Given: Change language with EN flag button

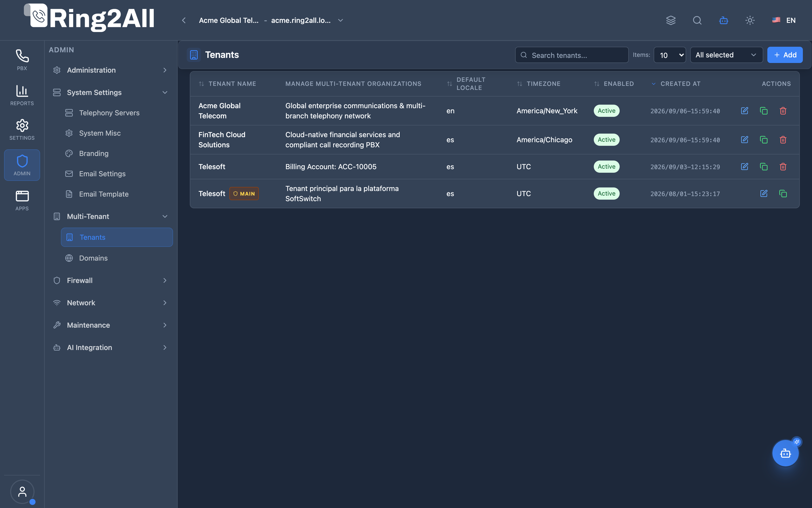Looking at the screenshot, I should click(x=784, y=21).
